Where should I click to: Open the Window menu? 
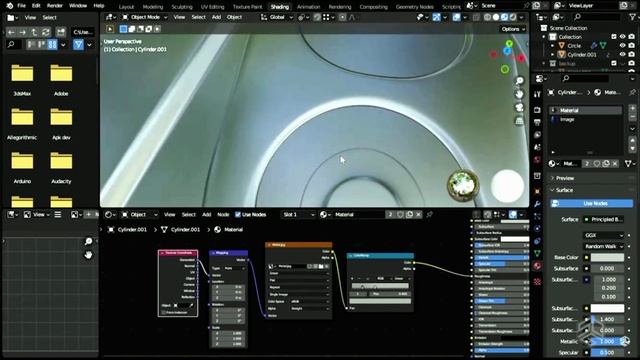pos(78,6)
